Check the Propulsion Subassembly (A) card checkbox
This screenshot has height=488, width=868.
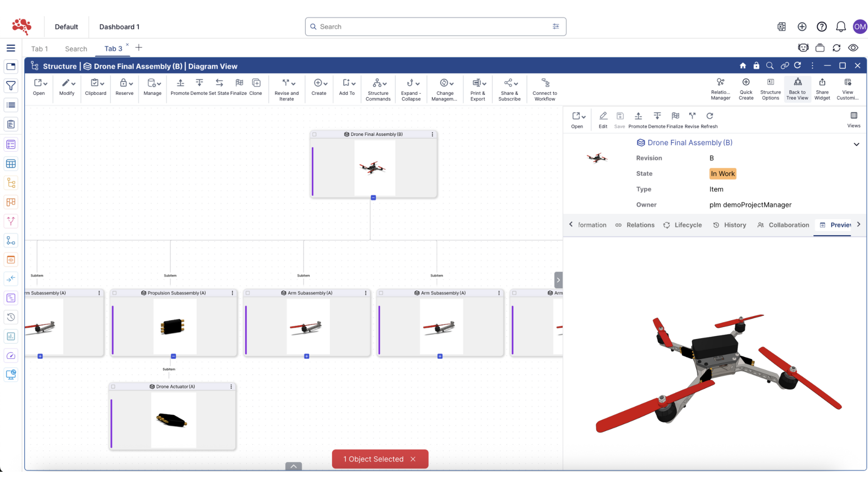(x=114, y=293)
